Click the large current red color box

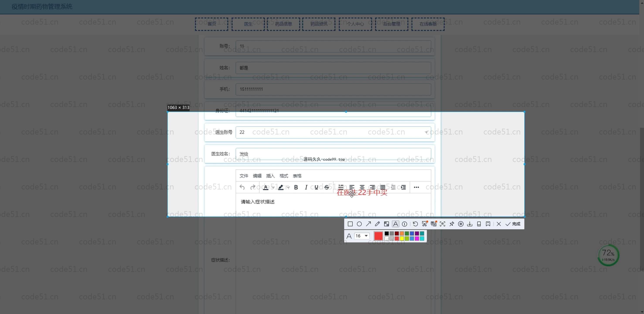click(x=378, y=236)
